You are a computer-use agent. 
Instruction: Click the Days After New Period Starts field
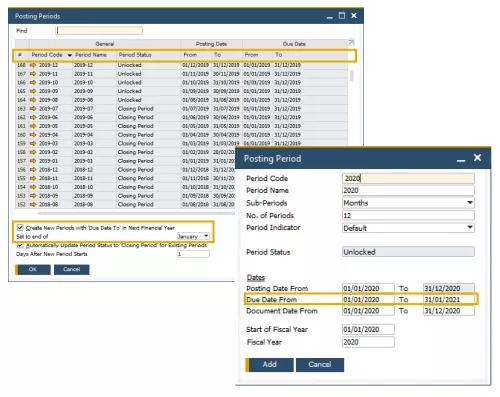coord(193,254)
